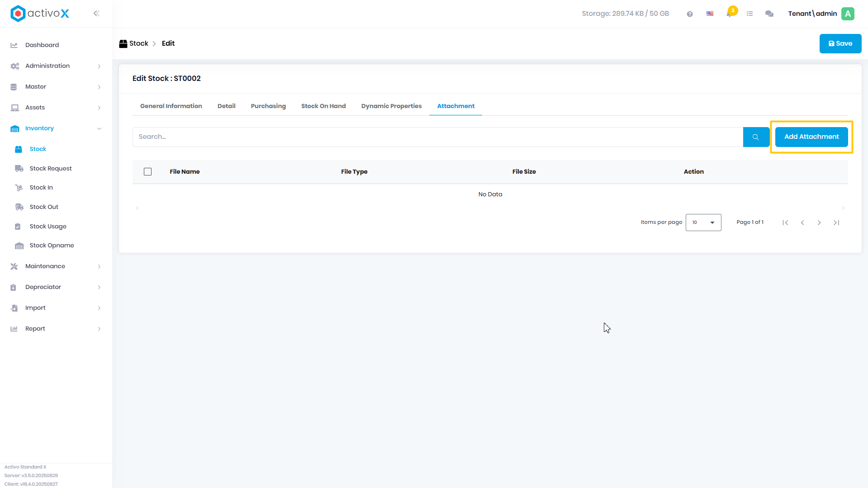
Task: Click the Page 1 of 1 text
Action: point(750,223)
